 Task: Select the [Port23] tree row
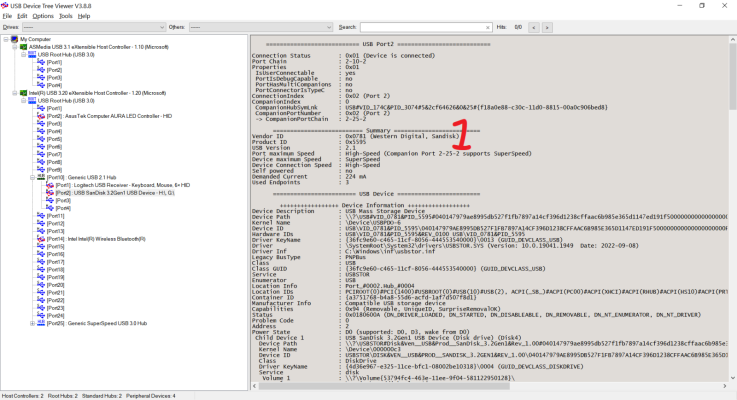[x=55, y=308]
